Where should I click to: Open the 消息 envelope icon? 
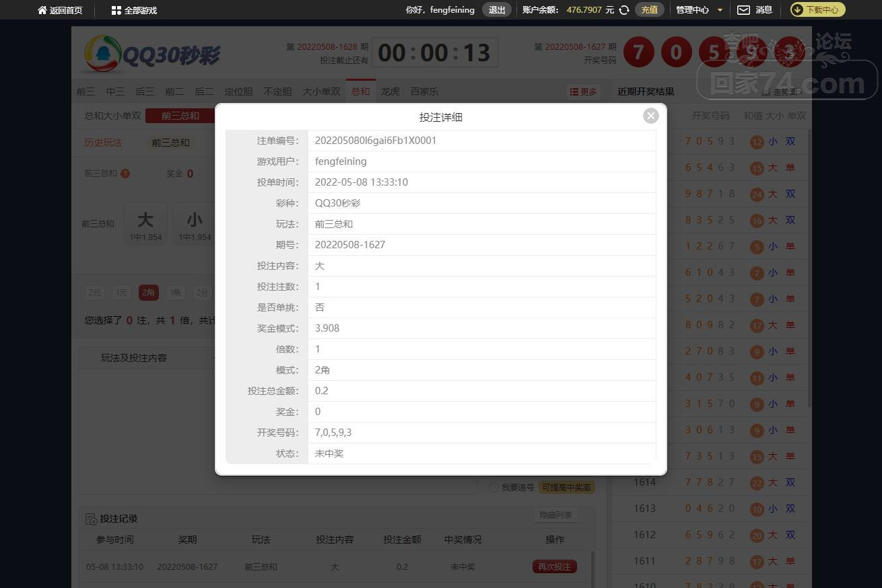click(743, 10)
